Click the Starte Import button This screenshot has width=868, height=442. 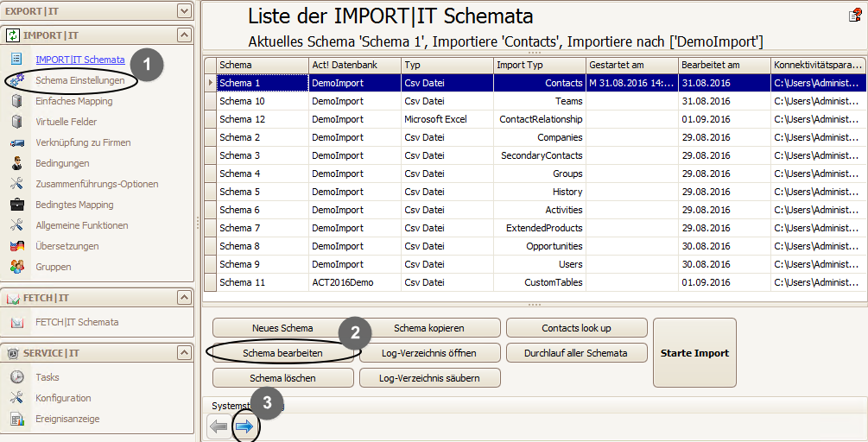(694, 353)
